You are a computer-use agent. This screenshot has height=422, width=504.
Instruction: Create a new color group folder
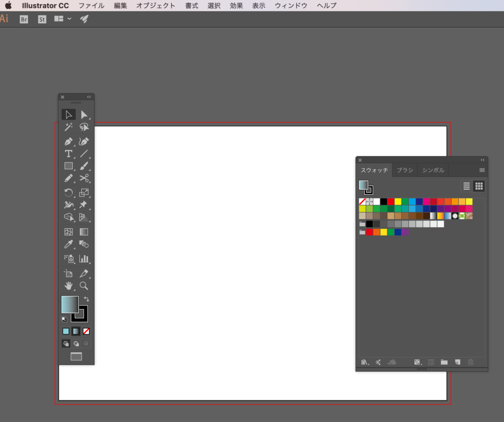pos(444,362)
